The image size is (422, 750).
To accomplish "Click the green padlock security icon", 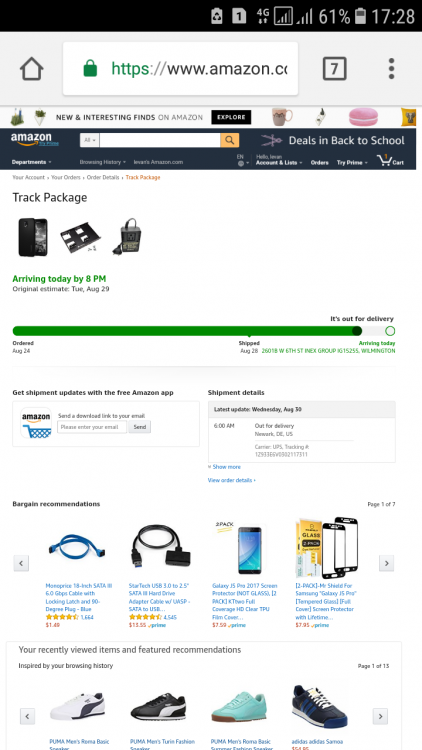I will (90, 68).
